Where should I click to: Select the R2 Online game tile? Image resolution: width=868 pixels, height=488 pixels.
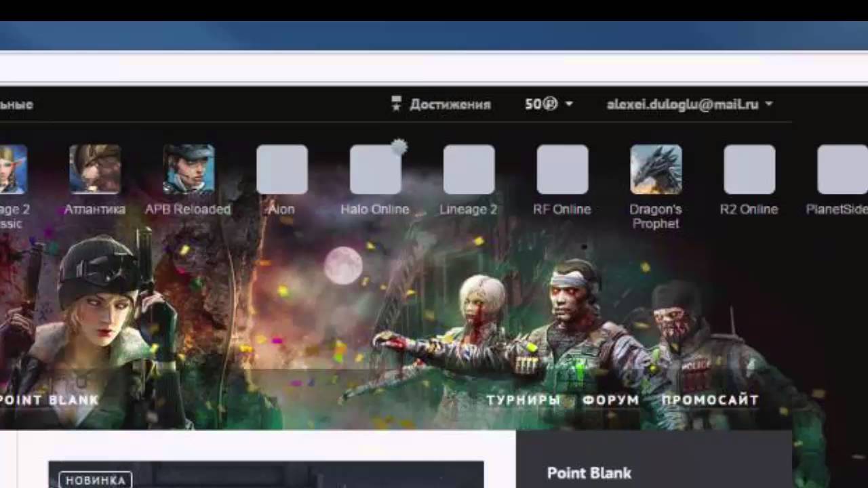[750, 169]
